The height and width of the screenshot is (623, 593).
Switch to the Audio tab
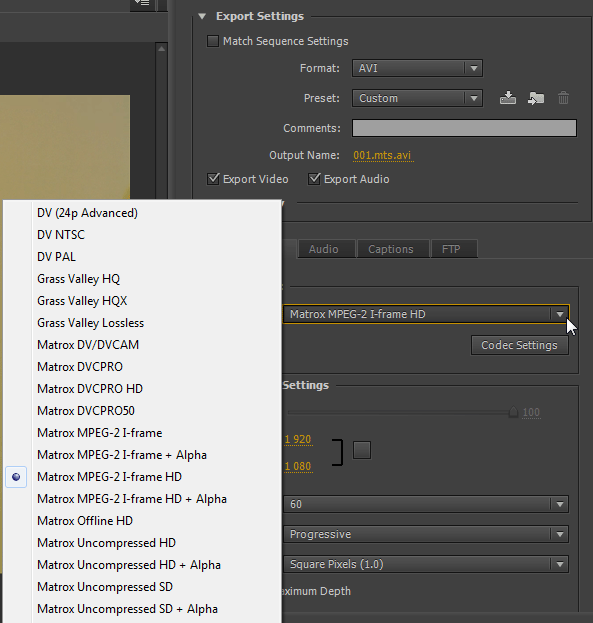(x=326, y=249)
